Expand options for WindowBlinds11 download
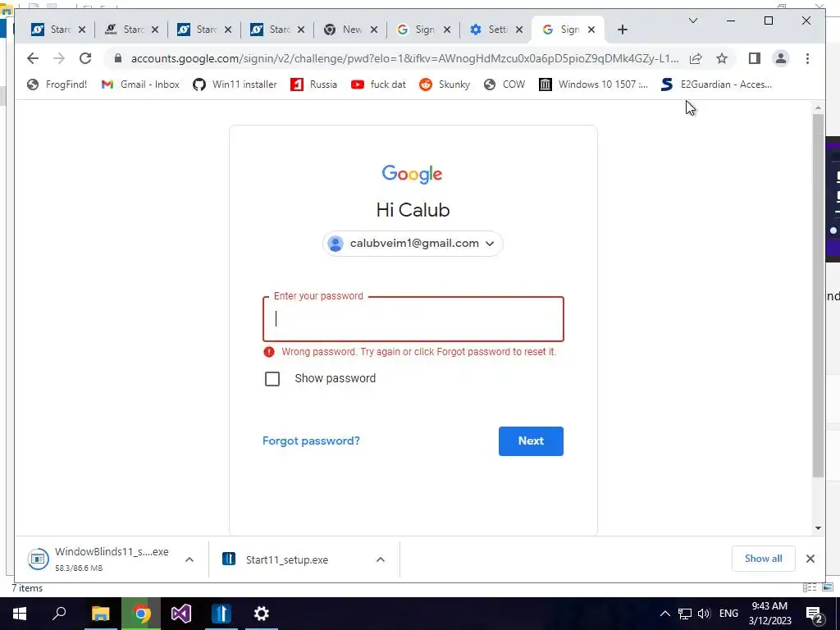The image size is (840, 630). tap(189, 559)
